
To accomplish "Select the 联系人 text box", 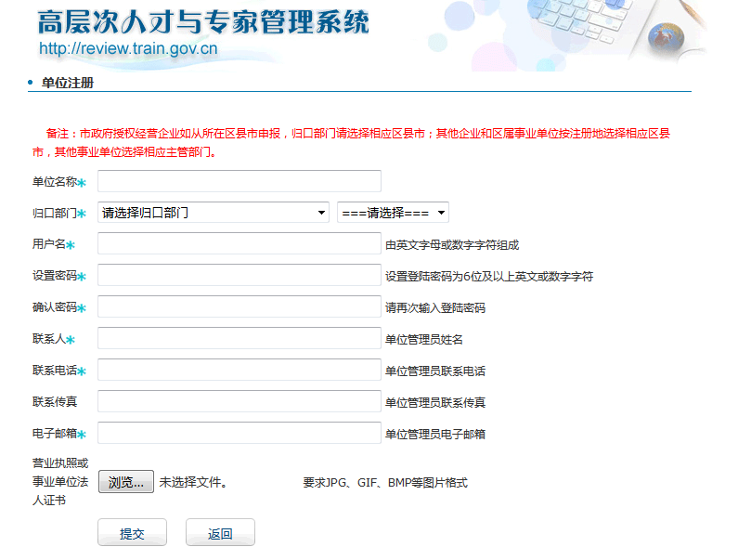I will (x=240, y=339).
